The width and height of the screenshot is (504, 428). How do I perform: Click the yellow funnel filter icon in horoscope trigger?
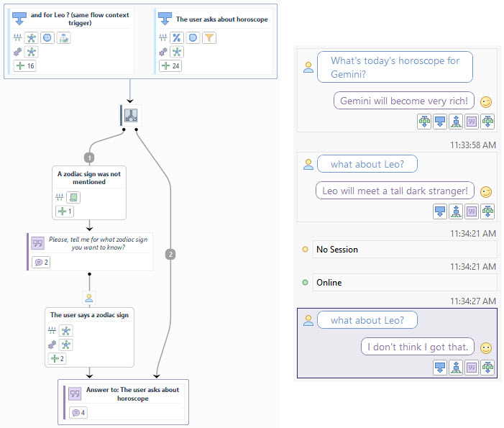[x=209, y=37]
